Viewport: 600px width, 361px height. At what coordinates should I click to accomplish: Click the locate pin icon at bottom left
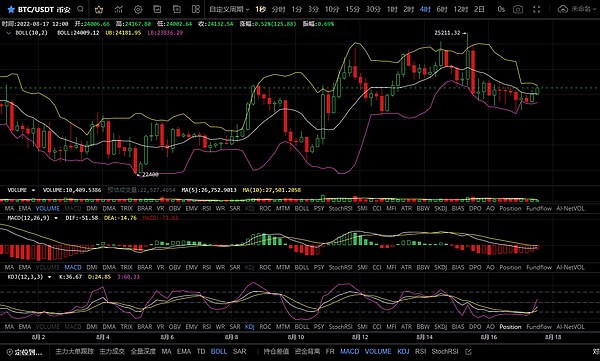(10, 352)
